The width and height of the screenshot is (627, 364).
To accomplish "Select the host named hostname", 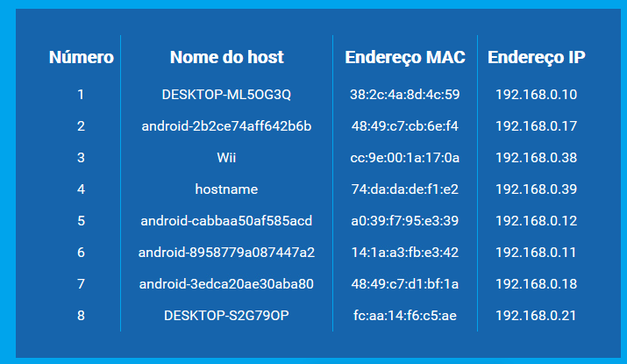I will pos(226,189).
